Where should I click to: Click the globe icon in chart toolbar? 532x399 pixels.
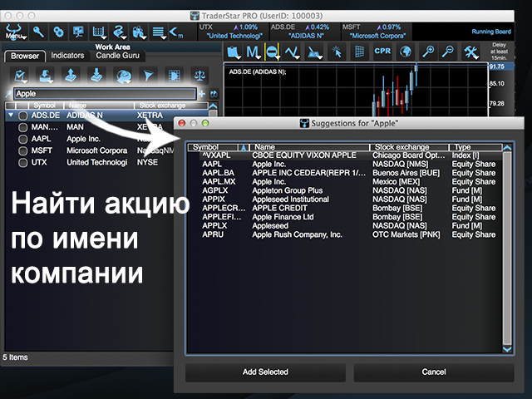pos(406,52)
